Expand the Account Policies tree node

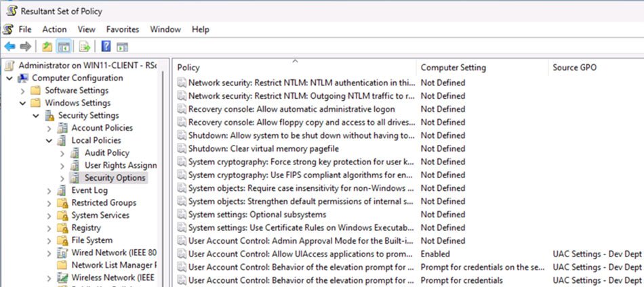(x=49, y=128)
